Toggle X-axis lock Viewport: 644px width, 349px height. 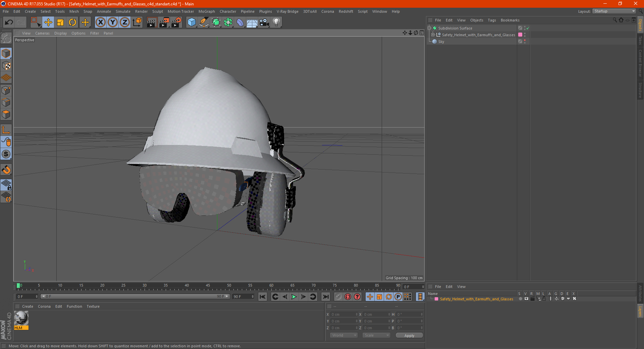point(100,22)
